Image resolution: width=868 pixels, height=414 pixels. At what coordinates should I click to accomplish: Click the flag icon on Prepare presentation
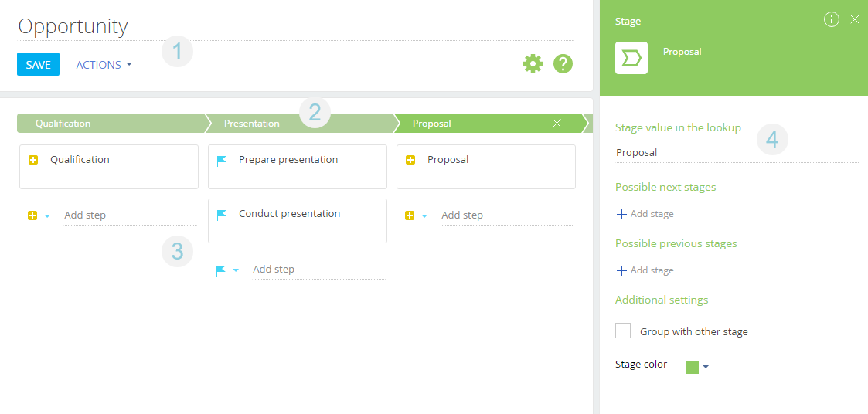[x=222, y=161]
